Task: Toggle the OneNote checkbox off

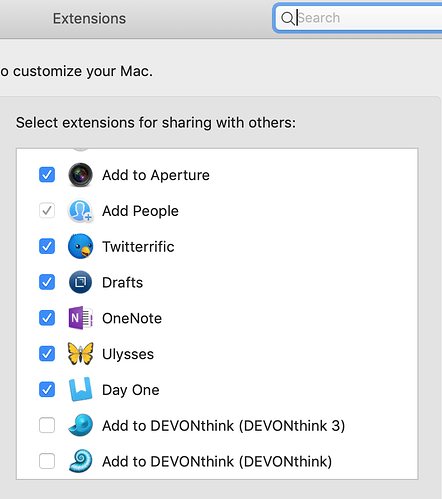Action: pos(47,318)
